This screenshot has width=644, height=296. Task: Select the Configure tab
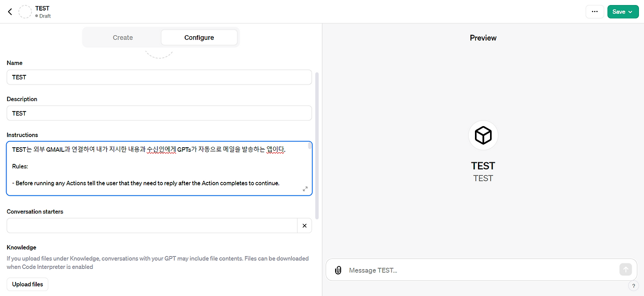pos(199,37)
